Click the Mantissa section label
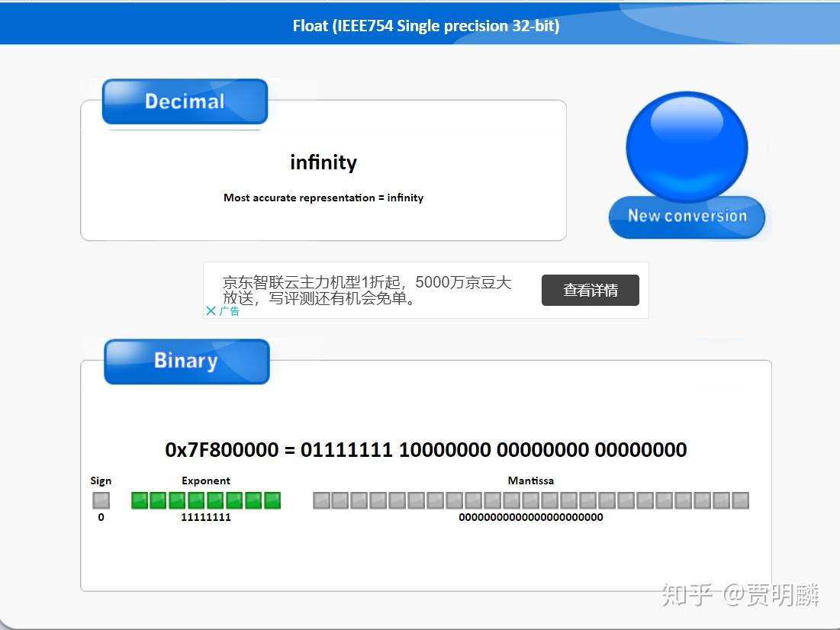This screenshot has width=840, height=630. point(530,481)
